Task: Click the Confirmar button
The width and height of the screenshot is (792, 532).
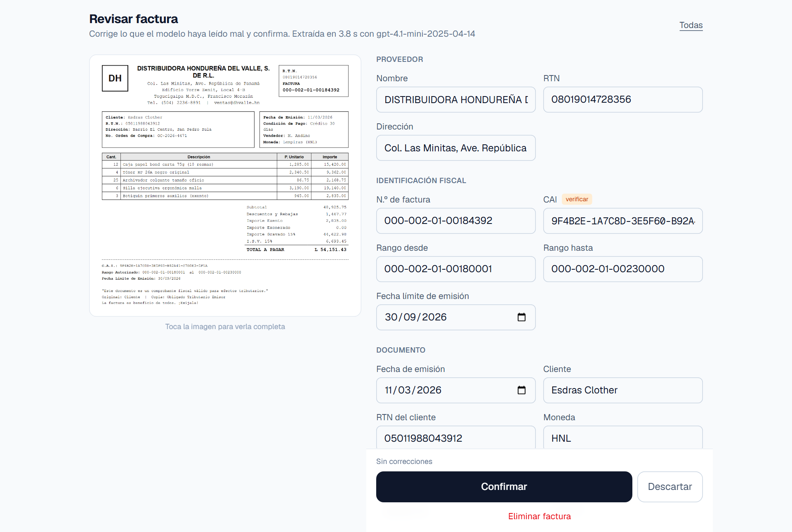Action: (x=504, y=487)
